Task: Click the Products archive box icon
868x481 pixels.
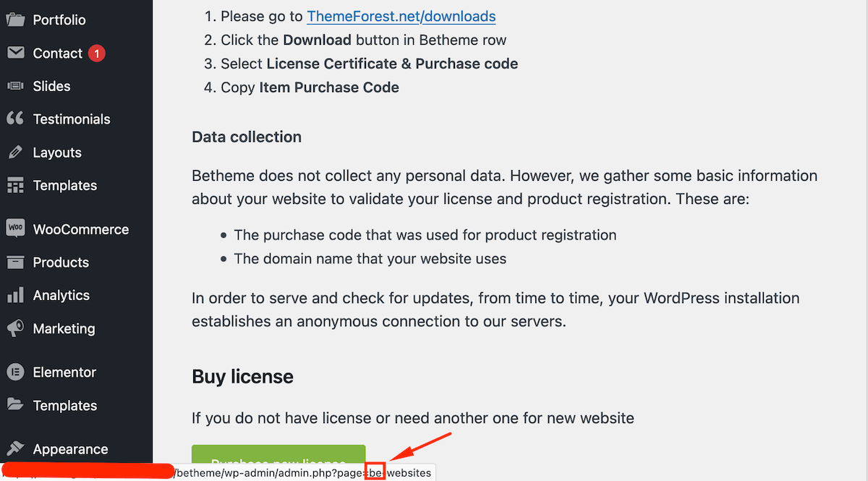Action: pyautogui.click(x=15, y=262)
